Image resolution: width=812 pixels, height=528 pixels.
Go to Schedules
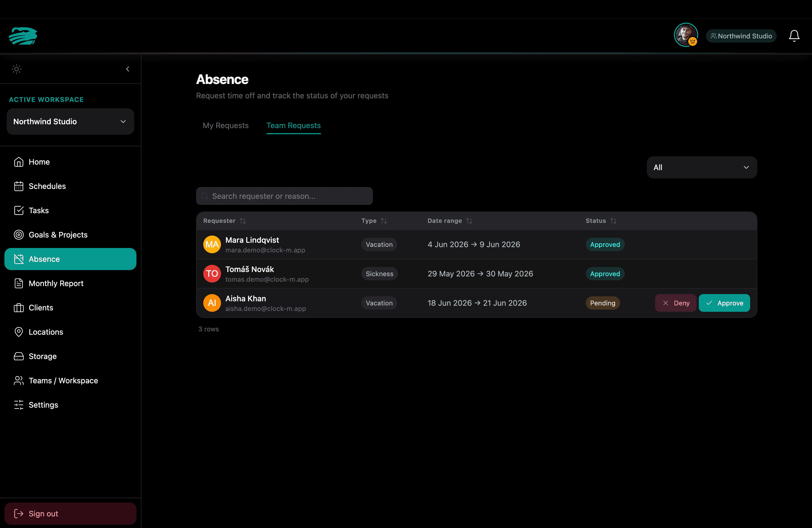point(70,186)
